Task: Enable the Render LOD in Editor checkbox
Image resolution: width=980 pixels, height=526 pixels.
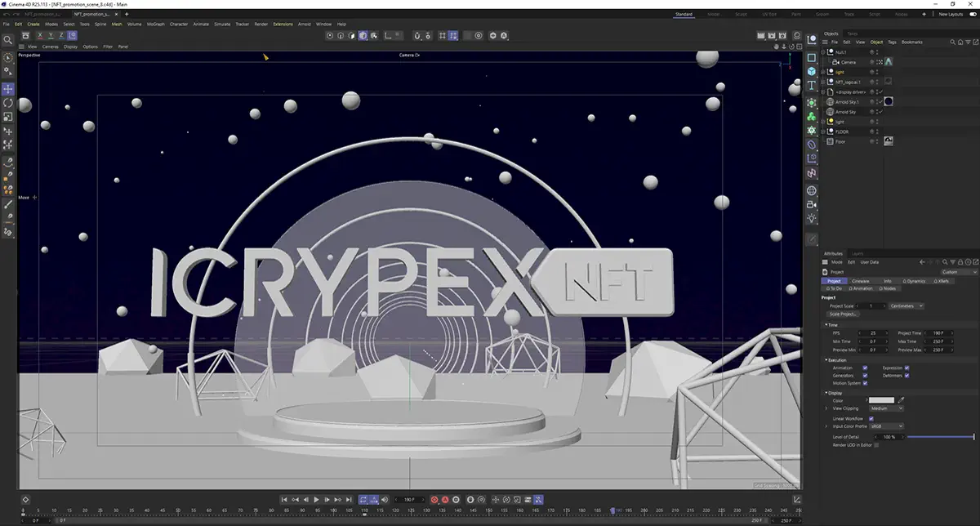Action: pos(876,444)
